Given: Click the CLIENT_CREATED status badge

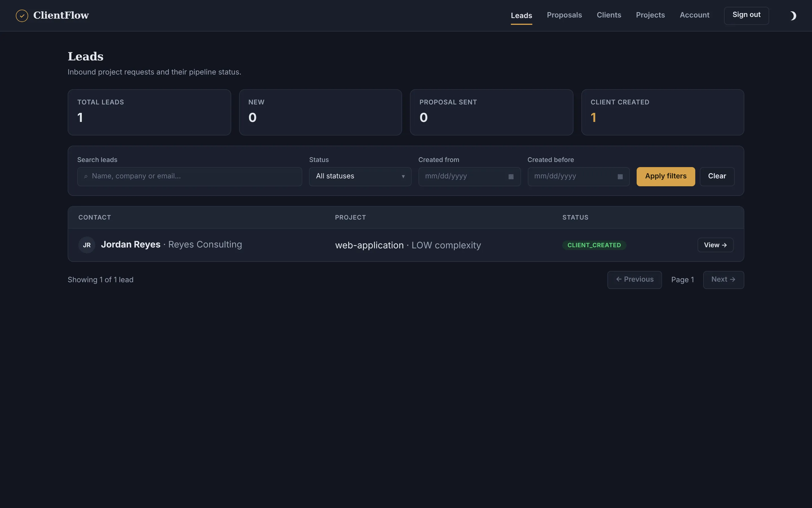Looking at the screenshot, I should (x=594, y=245).
